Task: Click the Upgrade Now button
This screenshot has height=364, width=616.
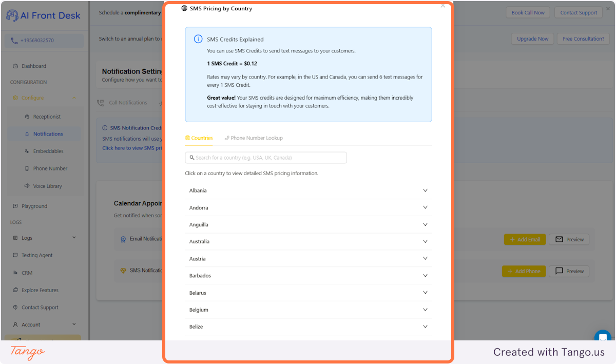Action: pyautogui.click(x=532, y=39)
